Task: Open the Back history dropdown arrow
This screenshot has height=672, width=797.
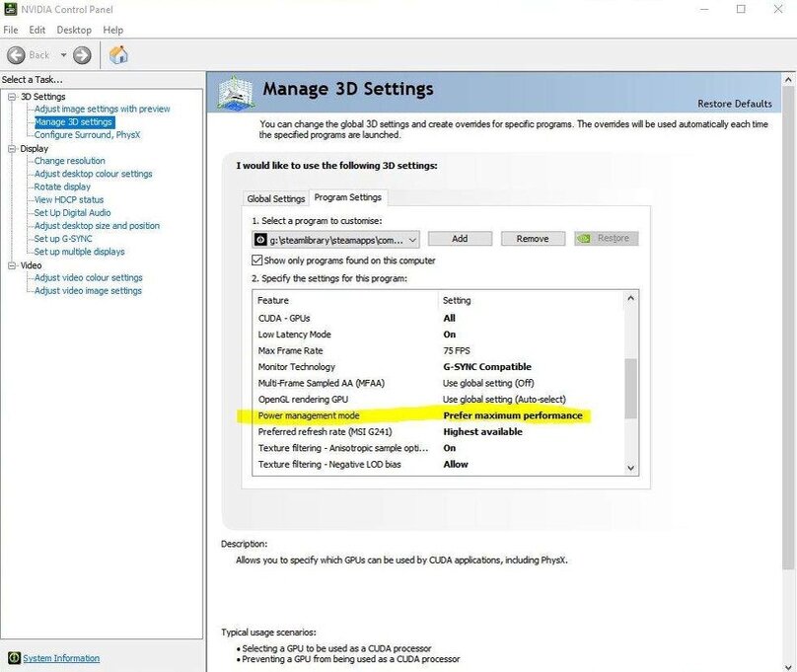Action: click(x=63, y=55)
